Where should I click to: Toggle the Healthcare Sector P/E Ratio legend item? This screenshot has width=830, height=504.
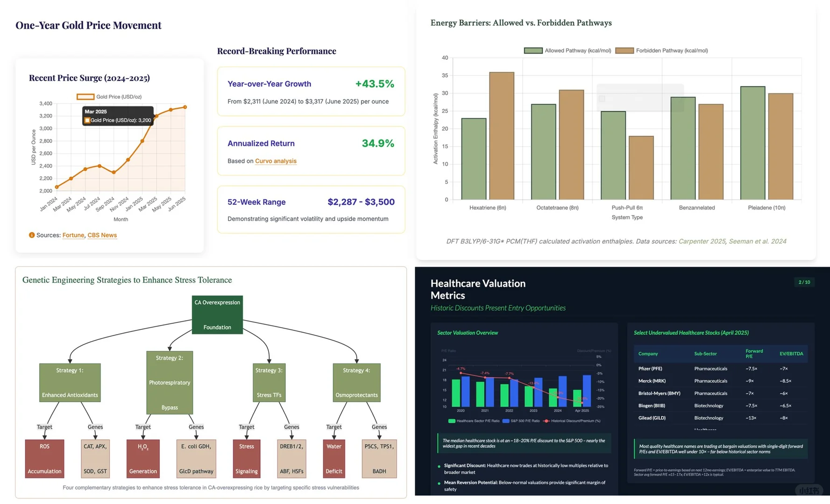click(474, 421)
